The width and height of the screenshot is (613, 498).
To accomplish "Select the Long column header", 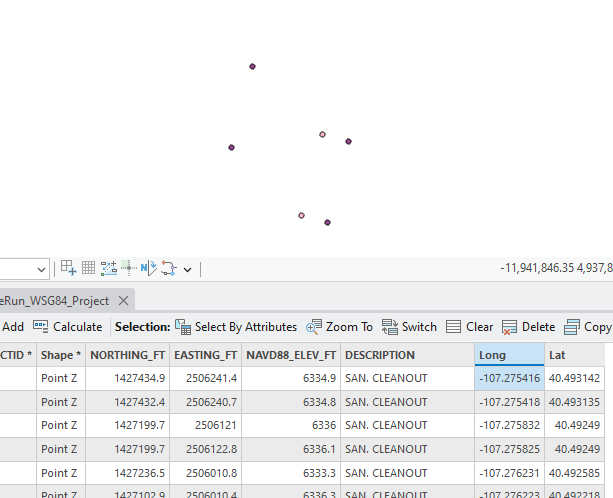I will pos(509,355).
